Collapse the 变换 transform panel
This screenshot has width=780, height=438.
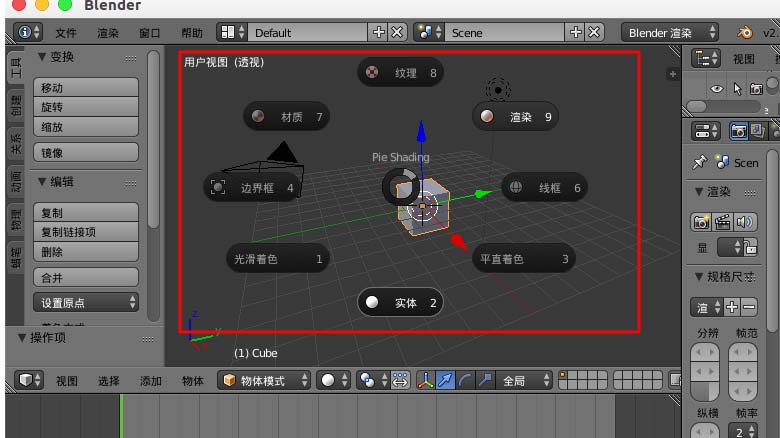coord(42,57)
